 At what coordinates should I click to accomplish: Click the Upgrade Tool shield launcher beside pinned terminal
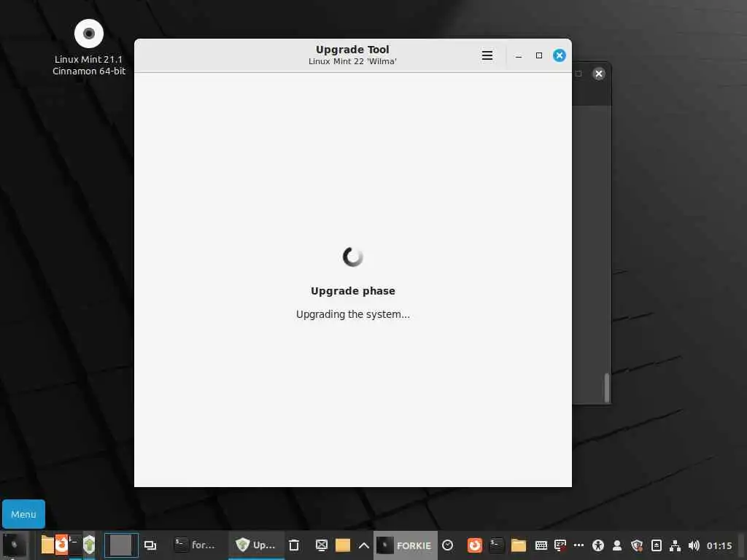point(89,544)
